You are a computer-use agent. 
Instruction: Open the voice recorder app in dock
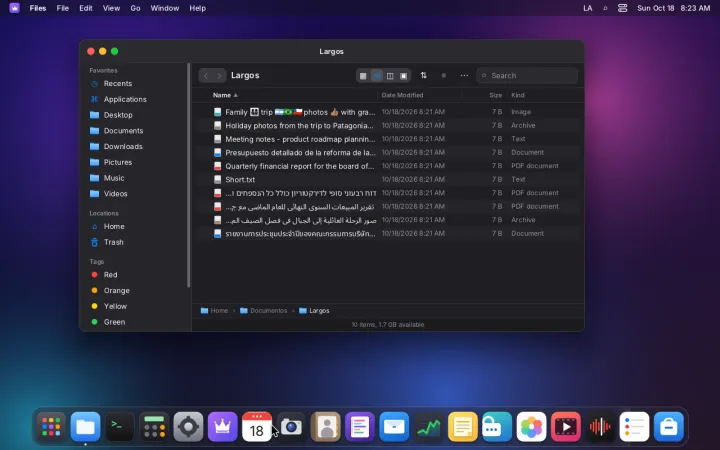point(600,427)
